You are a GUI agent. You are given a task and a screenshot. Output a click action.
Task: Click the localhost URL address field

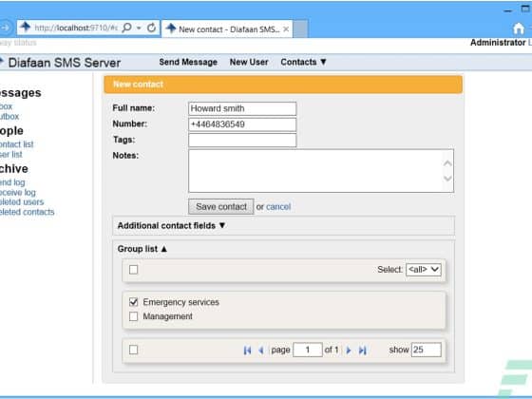pyautogui.click(x=76, y=28)
